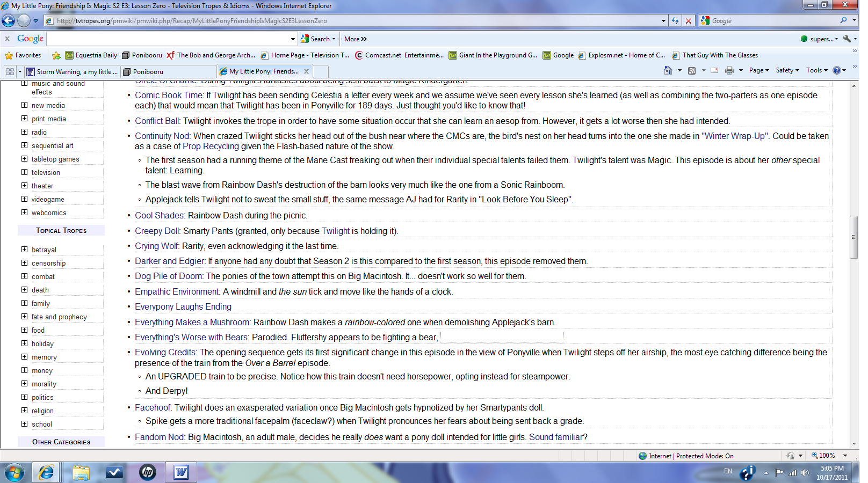Expand the fate and prophecy item
The image size is (868, 483).
pos(24,317)
